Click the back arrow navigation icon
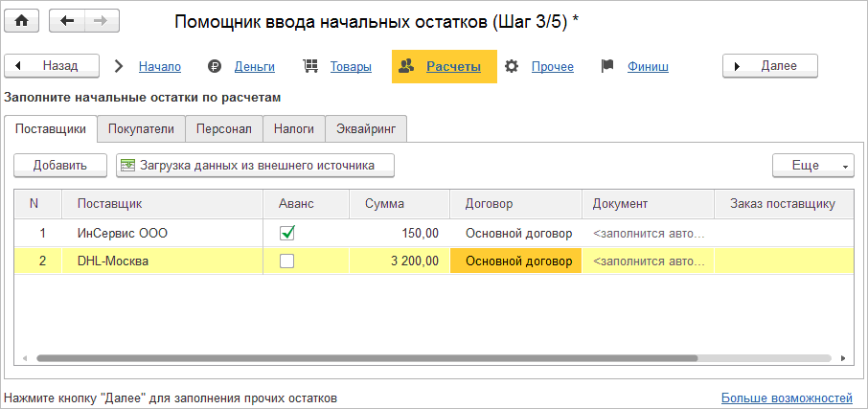868x409 pixels. [x=66, y=21]
